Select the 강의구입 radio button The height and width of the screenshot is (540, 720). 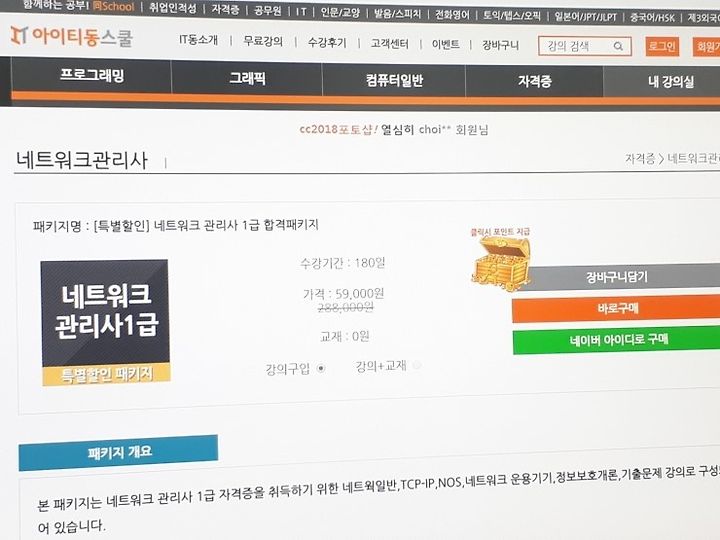tap(321, 368)
